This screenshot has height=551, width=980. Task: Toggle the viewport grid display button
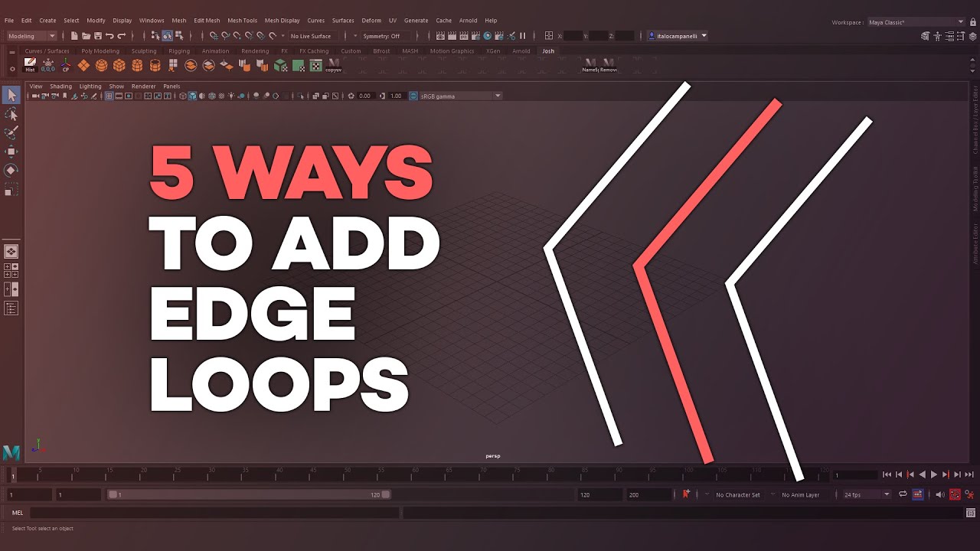(109, 96)
